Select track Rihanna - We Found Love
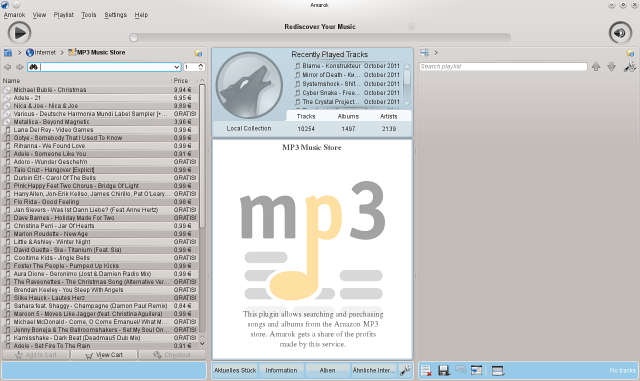 [100, 146]
